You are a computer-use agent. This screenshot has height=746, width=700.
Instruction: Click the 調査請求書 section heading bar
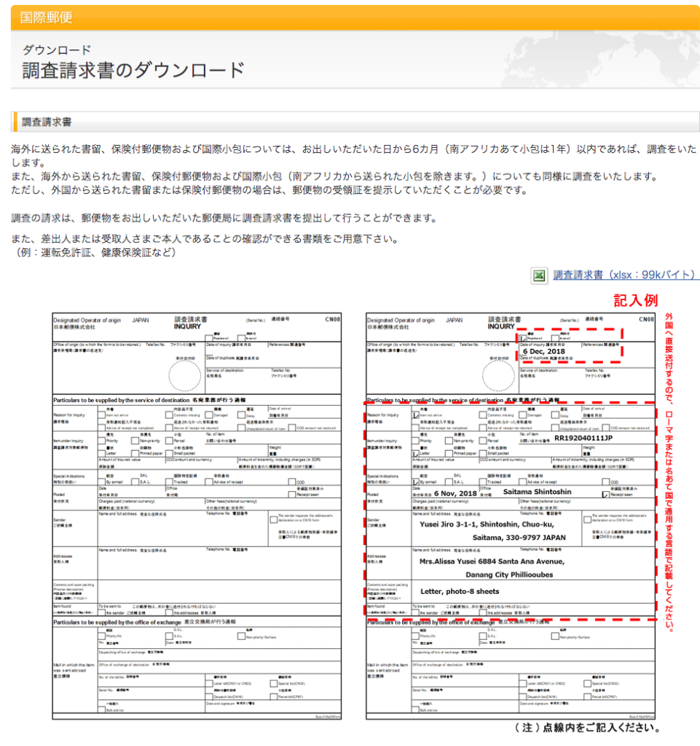[x=354, y=122]
